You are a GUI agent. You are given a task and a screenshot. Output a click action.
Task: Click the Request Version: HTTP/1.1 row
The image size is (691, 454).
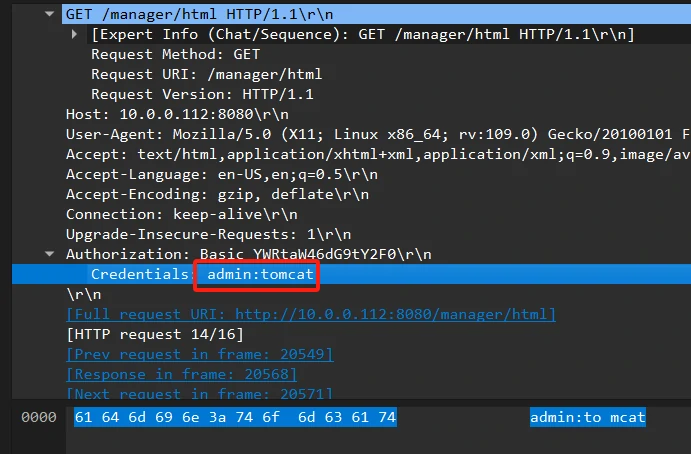[198, 94]
